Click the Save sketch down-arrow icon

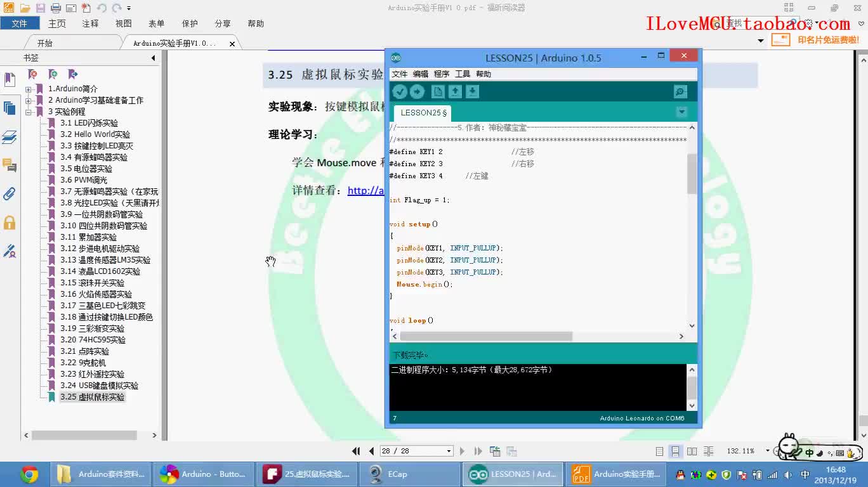coord(472,92)
